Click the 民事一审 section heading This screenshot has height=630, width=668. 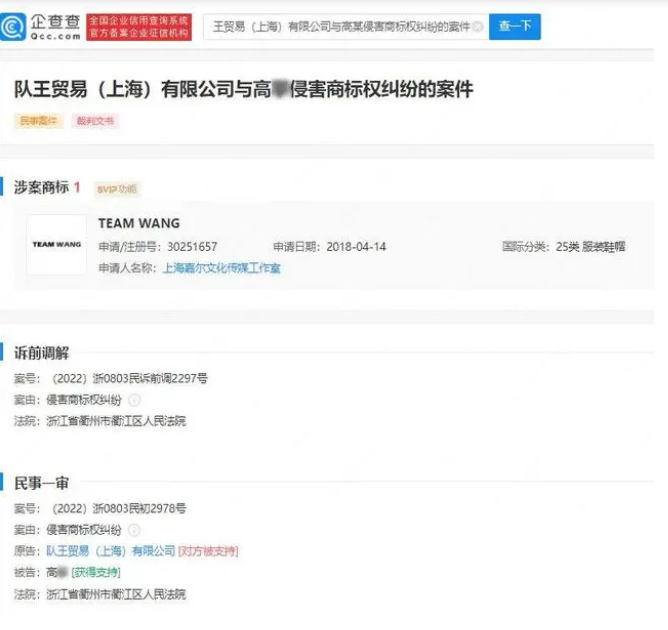(x=41, y=483)
